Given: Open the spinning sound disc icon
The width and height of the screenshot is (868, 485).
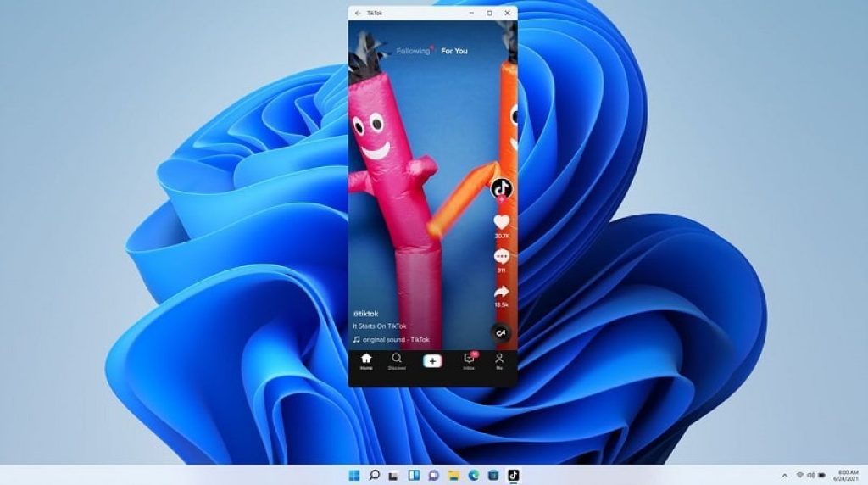Looking at the screenshot, I should [x=501, y=332].
